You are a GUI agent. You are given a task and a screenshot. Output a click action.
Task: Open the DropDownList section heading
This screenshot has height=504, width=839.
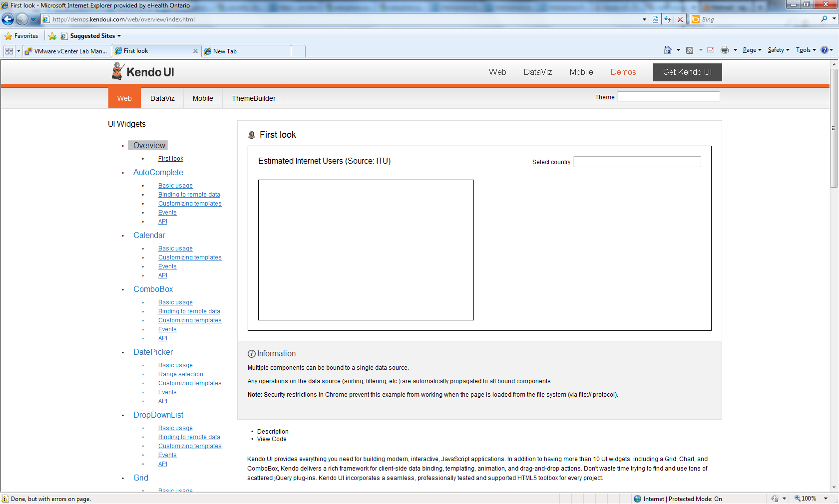pyautogui.click(x=158, y=415)
